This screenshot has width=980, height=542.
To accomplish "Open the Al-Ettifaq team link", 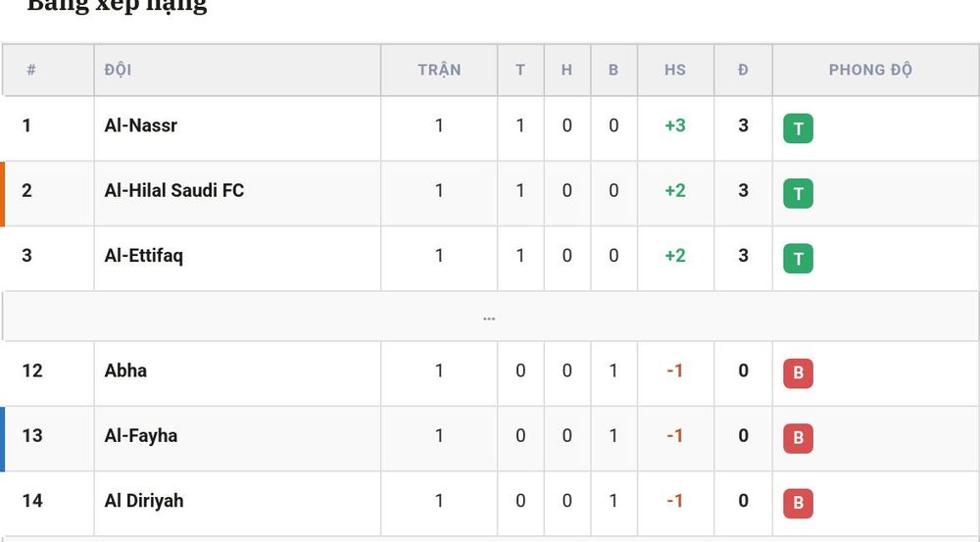I will [143, 256].
